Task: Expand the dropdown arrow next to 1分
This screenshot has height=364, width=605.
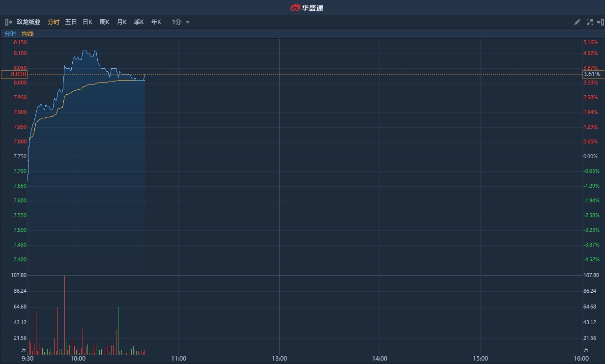Action: [x=188, y=22]
